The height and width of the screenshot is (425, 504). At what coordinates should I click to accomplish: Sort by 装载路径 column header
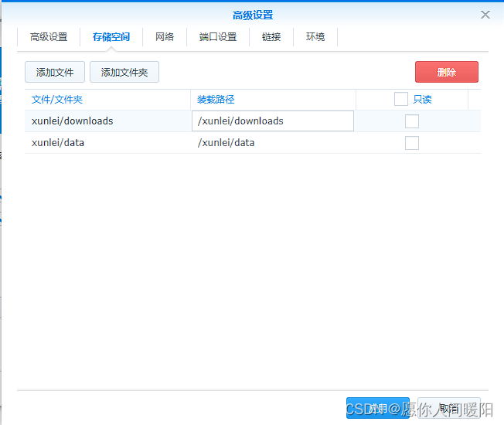(273, 100)
